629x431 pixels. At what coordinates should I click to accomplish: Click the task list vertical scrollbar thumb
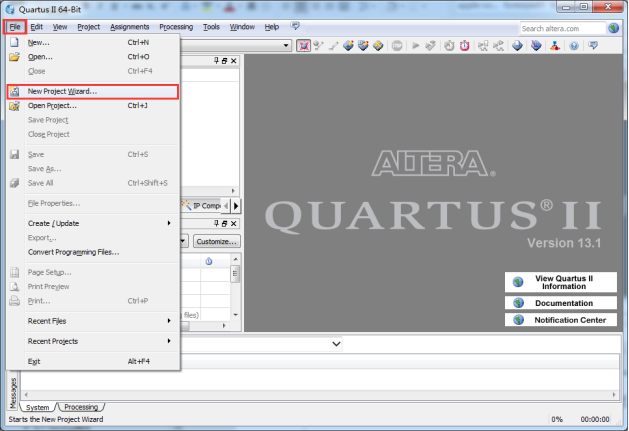point(235,274)
